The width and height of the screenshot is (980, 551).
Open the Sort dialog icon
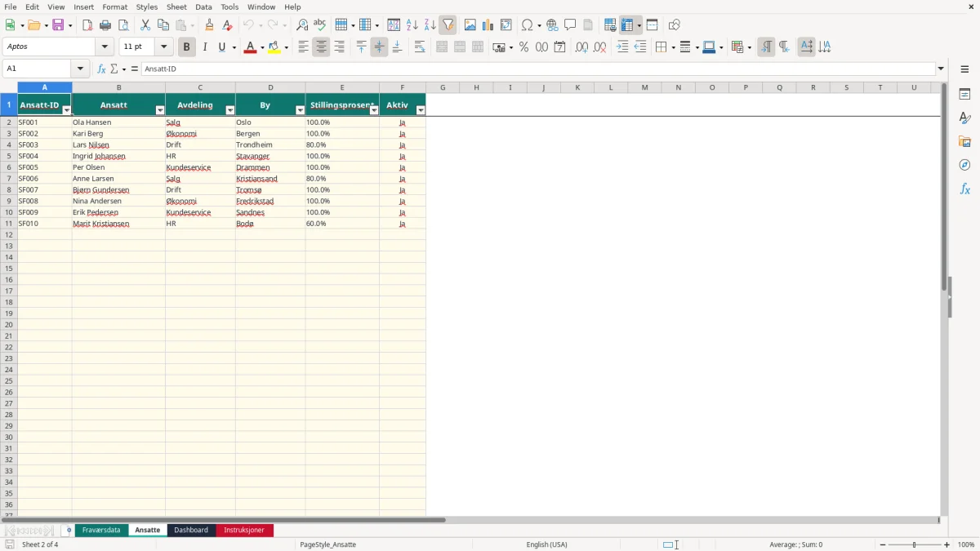(394, 25)
